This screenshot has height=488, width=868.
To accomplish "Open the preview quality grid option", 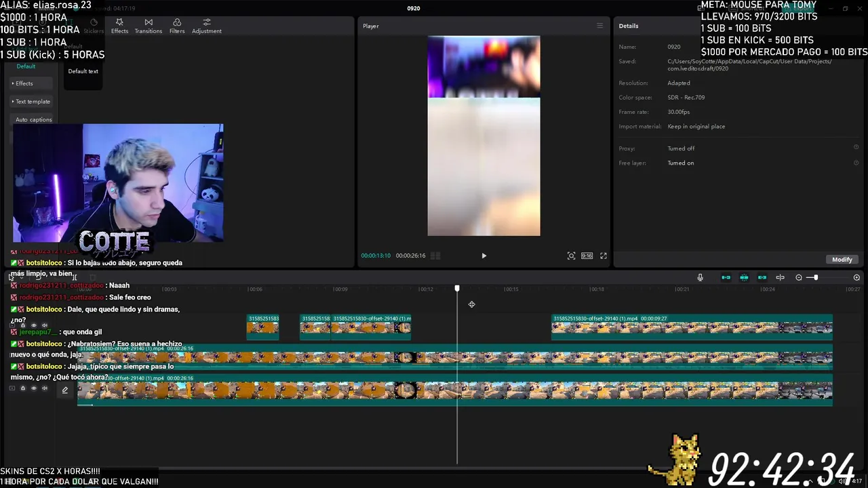I will coord(435,256).
